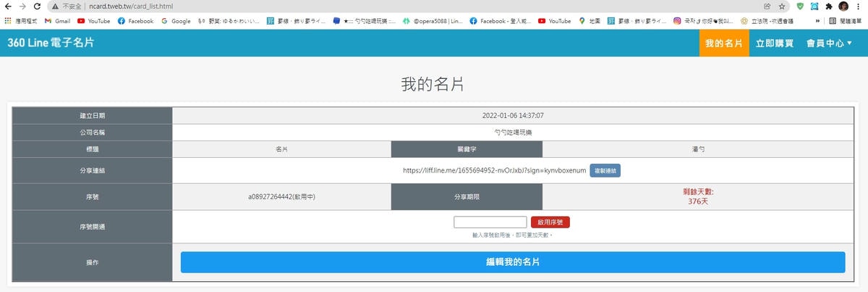The image size is (868, 292).
Task: Open the Chrome profile avatar
Action: pyautogui.click(x=843, y=6)
